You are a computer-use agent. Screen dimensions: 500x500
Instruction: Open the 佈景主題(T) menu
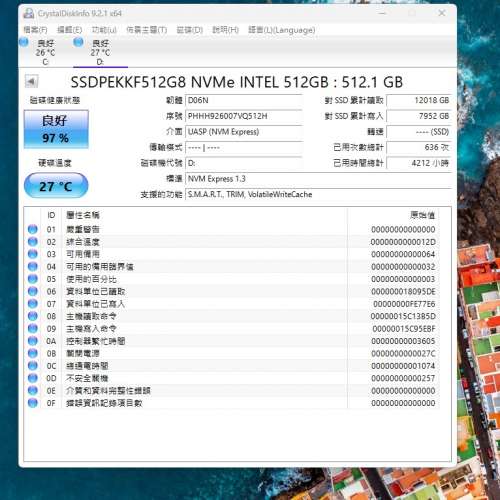coord(146,30)
